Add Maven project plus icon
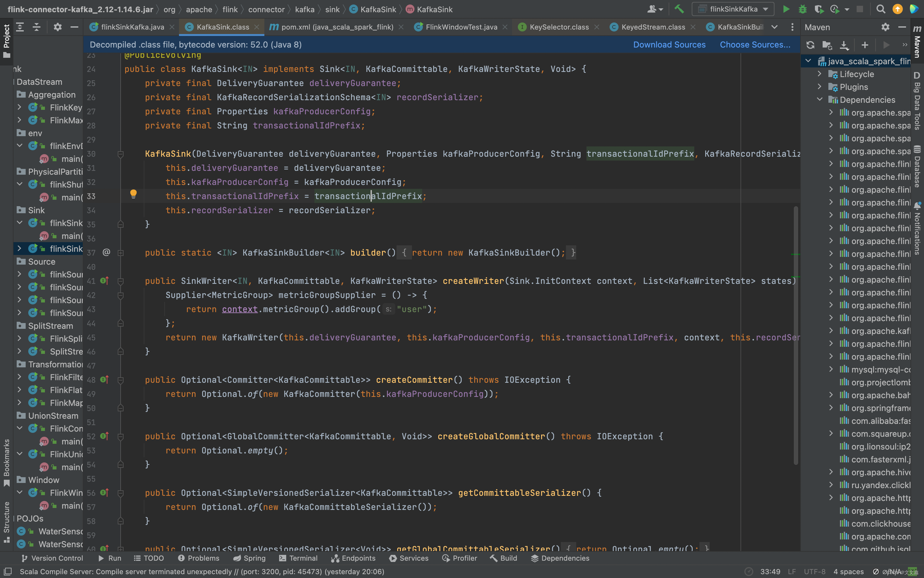The height and width of the screenshot is (578, 924). click(x=865, y=45)
